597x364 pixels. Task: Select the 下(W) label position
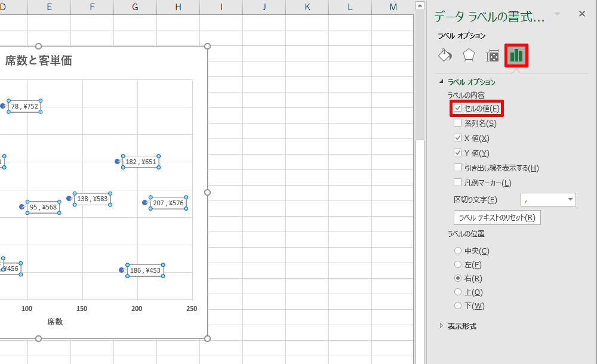[458, 306]
